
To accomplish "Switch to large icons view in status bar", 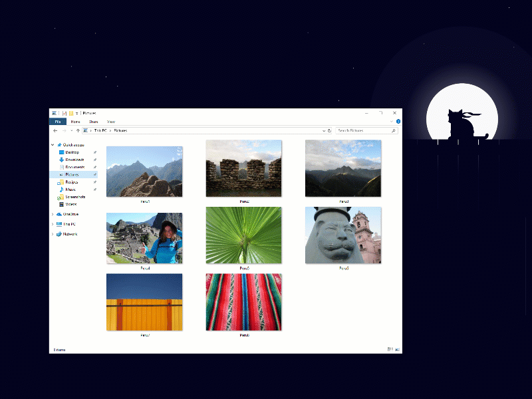I will click(x=397, y=349).
